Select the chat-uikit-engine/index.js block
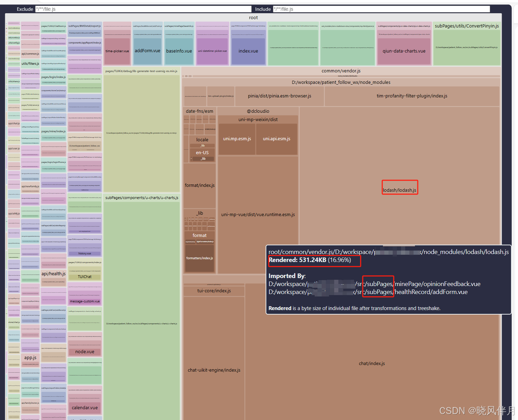The height and width of the screenshot is (420, 518). click(214, 370)
